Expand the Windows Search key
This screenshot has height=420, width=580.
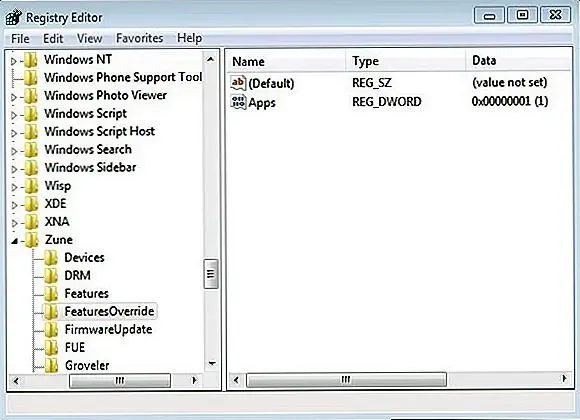(14, 151)
